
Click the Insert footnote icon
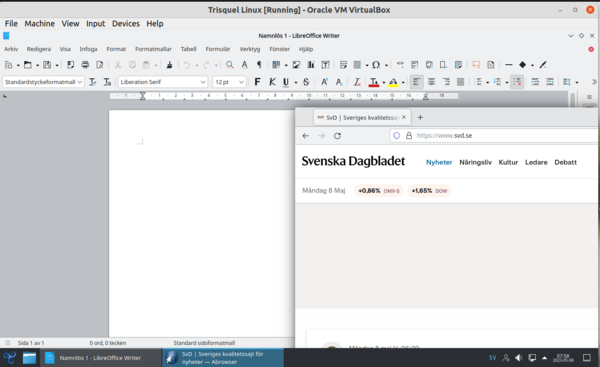414,65
